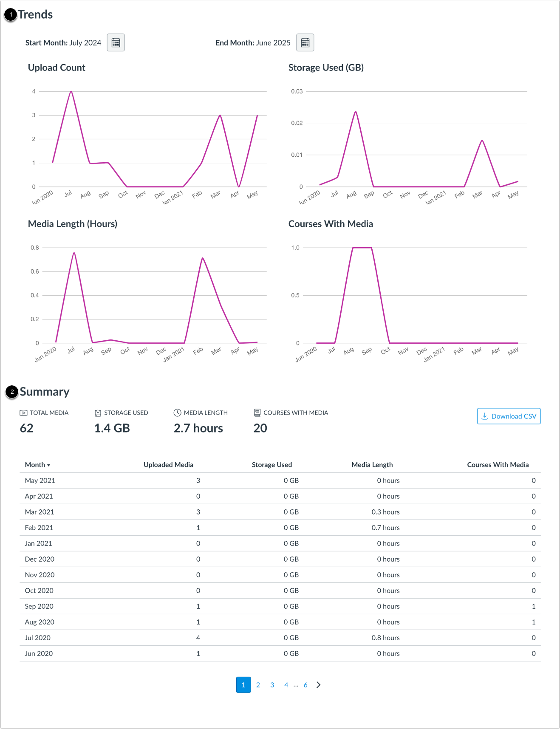Select page 3 of the summary table
The width and height of the screenshot is (560, 729).
272,685
